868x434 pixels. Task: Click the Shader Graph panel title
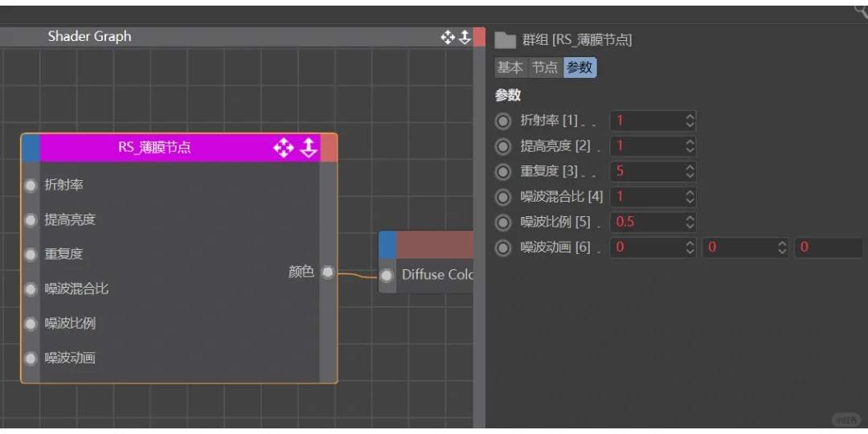click(90, 36)
